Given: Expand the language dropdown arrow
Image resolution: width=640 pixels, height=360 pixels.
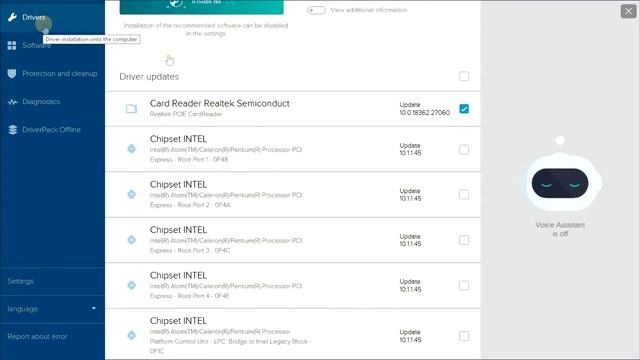Looking at the screenshot, I should [94, 309].
